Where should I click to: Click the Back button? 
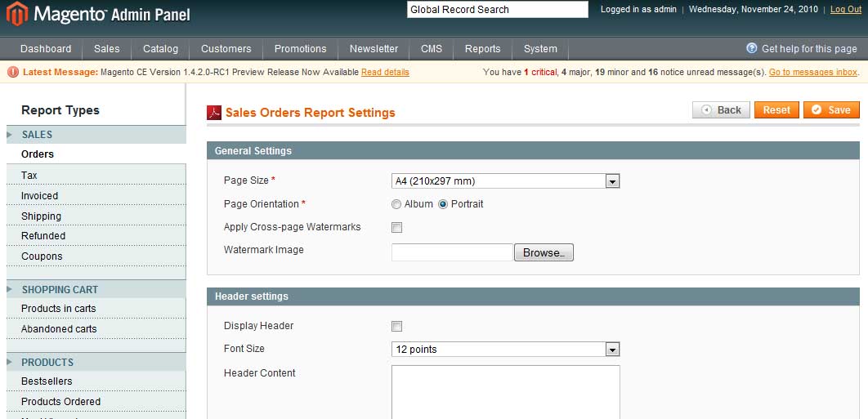click(721, 110)
